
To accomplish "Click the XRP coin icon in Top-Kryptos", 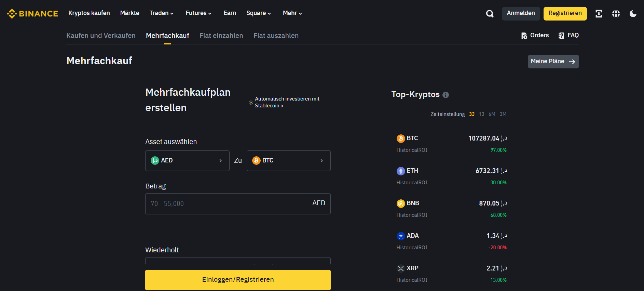I will (x=401, y=268).
